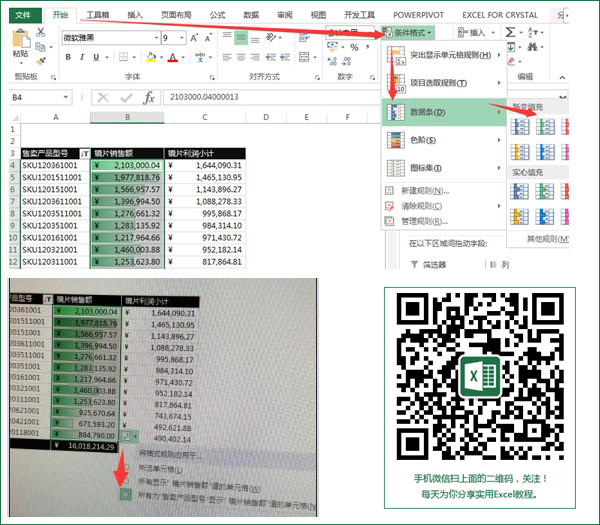Open the 数据条 submenu item

click(x=444, y=112)
